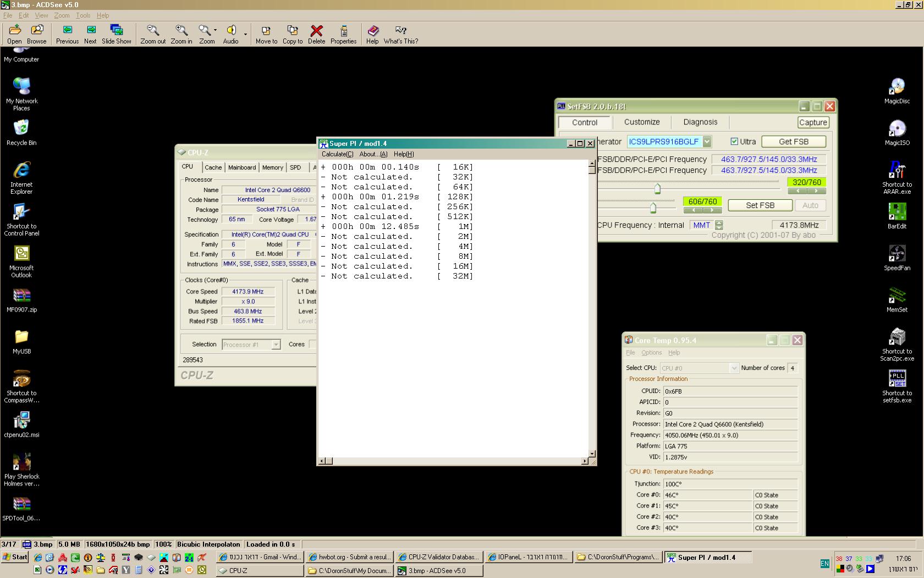Select the MyUSB folder icon
This screenshot has width=924, height=578.
tap(21, 342)
